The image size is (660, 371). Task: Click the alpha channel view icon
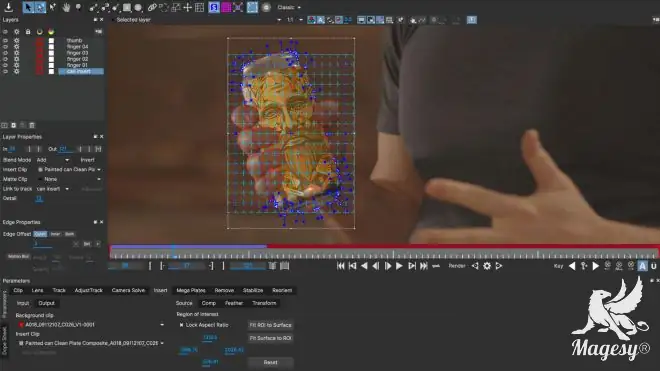tap(321, 20)
